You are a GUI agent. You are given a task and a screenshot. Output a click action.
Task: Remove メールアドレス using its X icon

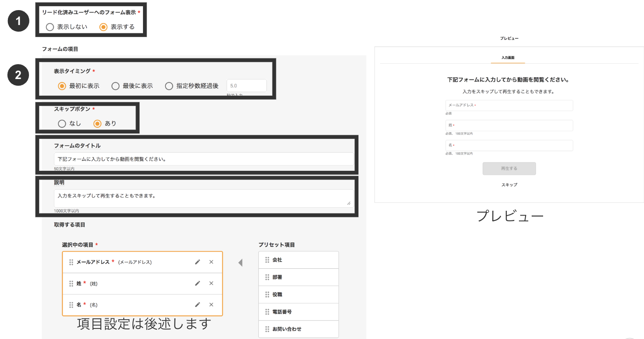[211, 262]
